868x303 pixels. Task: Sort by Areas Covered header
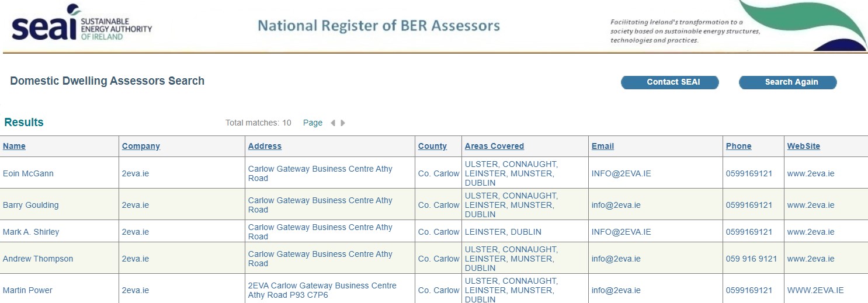[494, 146]
